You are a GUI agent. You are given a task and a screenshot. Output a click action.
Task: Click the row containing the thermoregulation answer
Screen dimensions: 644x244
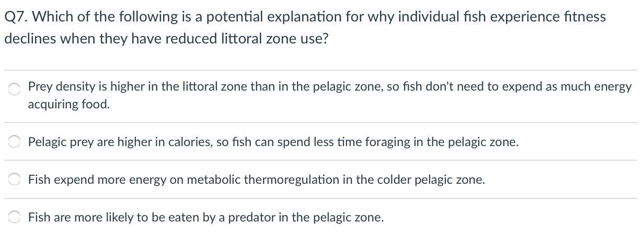(320, 180)
